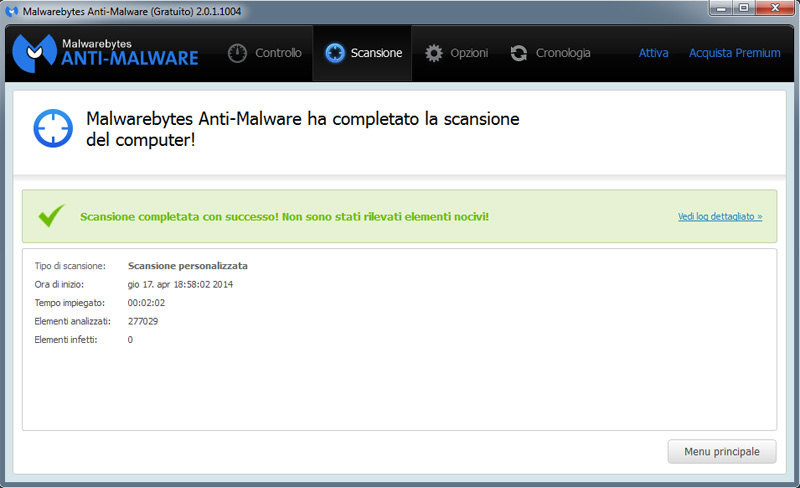The height and width of the screenshot is (488, 800).
Task: Click the small Malwarebytes icon in title bar
Action: coord(11,11)
